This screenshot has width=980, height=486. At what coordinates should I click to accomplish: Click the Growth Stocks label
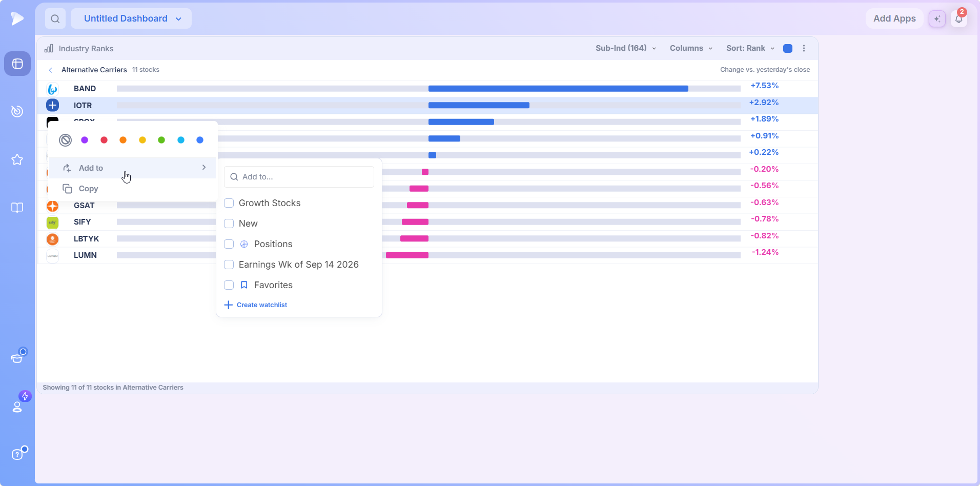pos(270,203)
